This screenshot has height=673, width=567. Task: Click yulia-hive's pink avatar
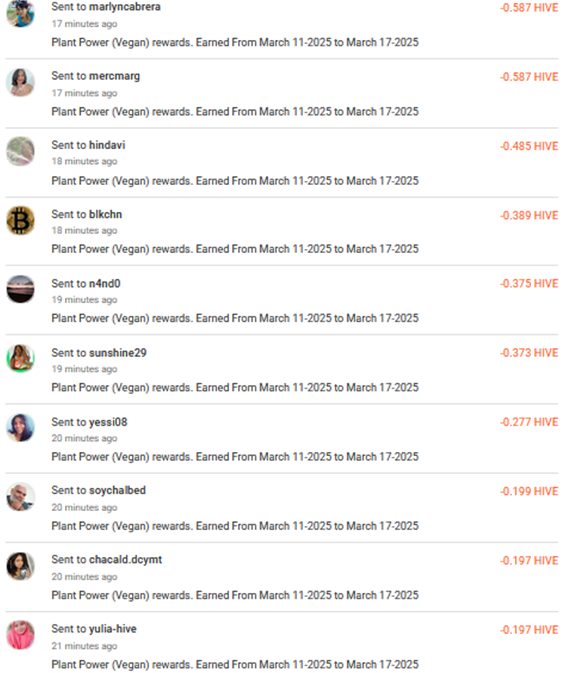20,635
